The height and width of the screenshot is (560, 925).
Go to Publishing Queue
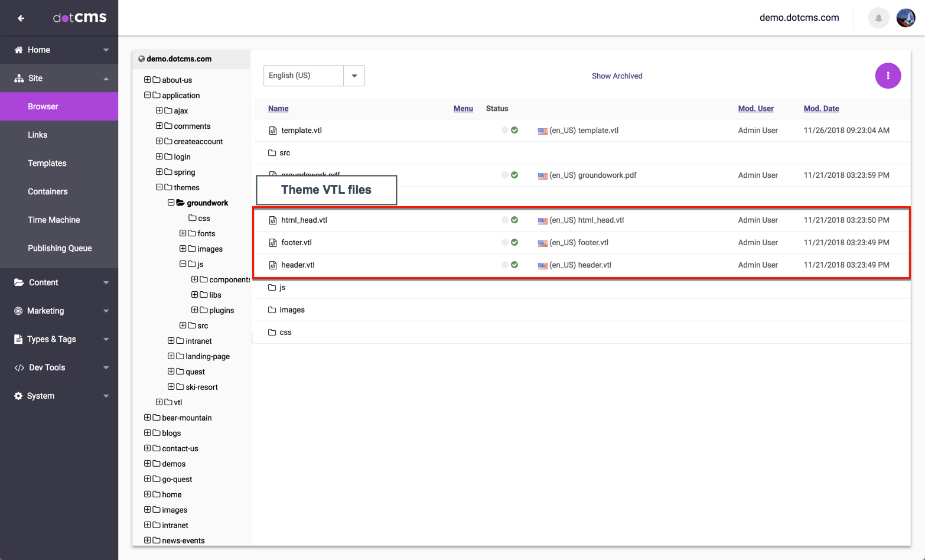[60, 248]
